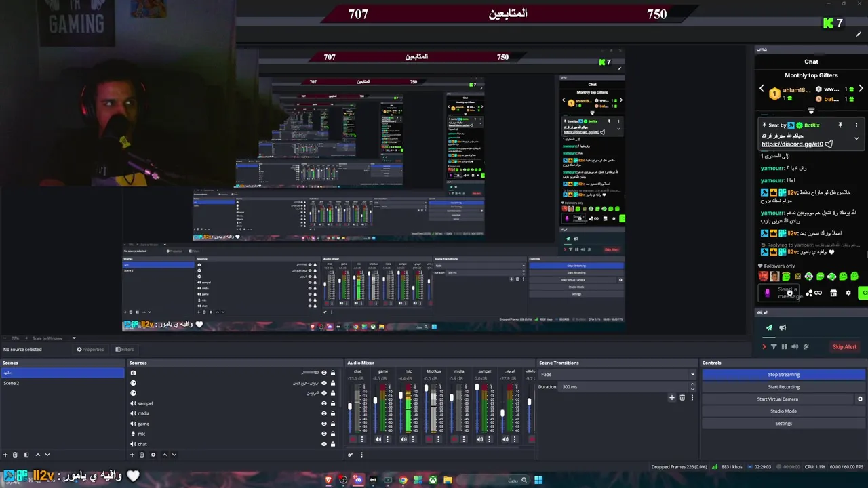Adjust the mic volume fader

[401, 395]
